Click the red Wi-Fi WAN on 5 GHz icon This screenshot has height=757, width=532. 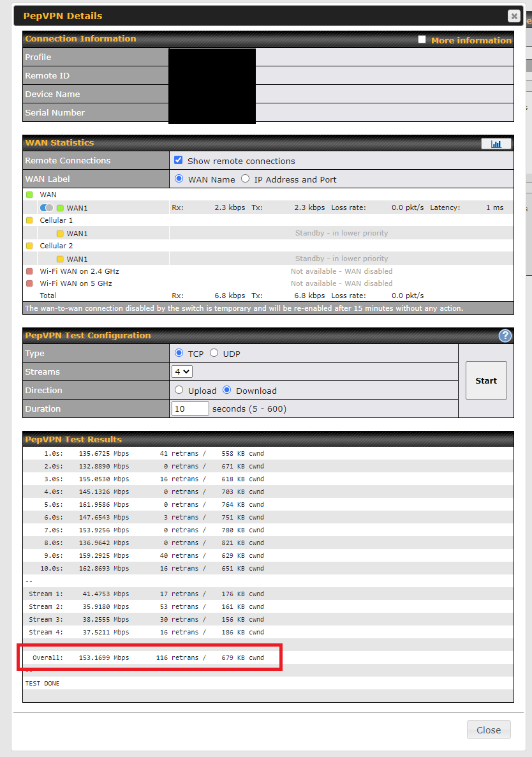click(29, 283)
